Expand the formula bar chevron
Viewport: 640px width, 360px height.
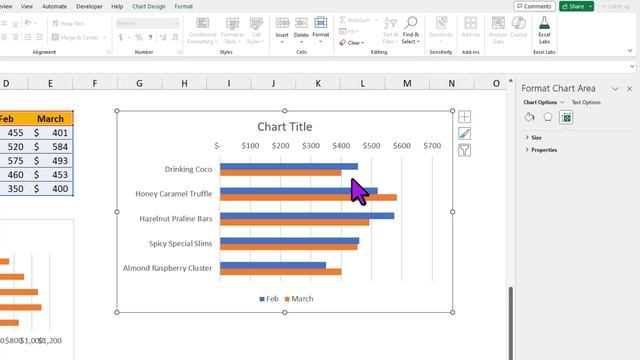click(x=632, y=66)
